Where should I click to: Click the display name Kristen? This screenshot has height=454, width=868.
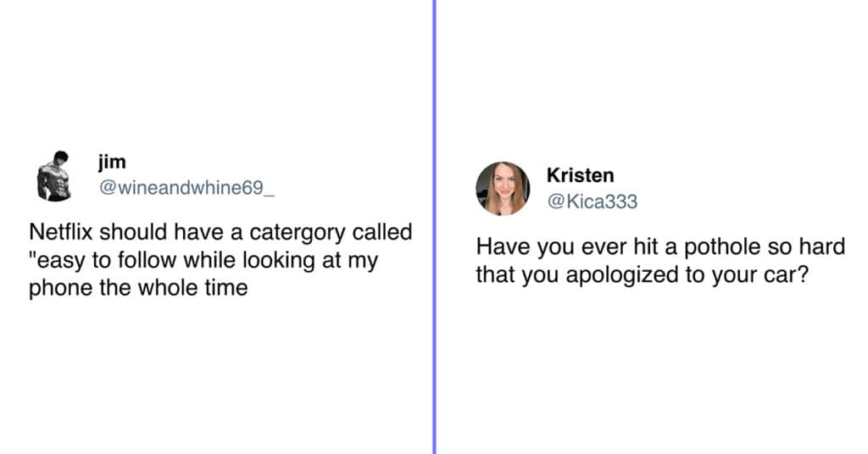pyautogui.click(x=580, y=175)
